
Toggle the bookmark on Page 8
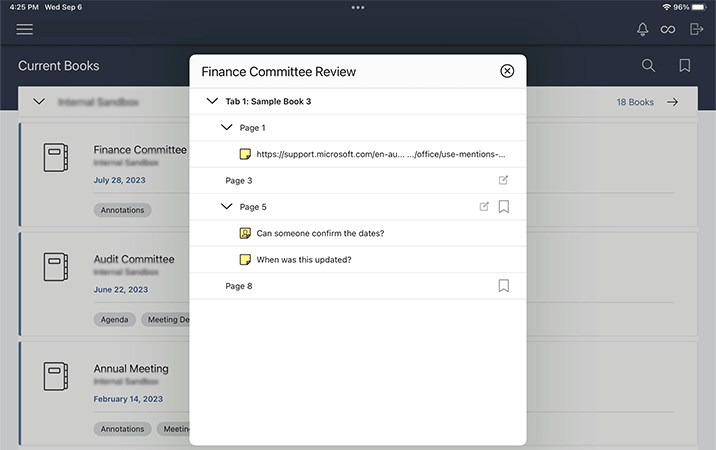pos(504,286)
